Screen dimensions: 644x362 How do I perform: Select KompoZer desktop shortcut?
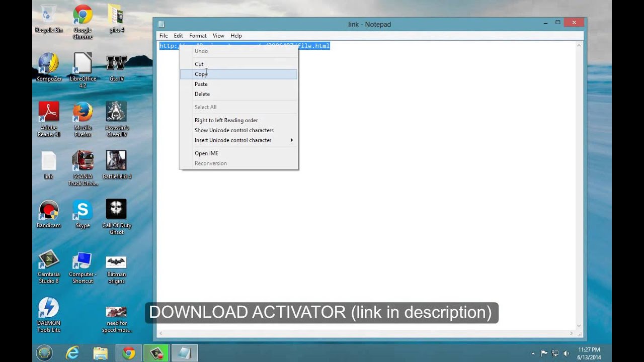coord(49,67)
